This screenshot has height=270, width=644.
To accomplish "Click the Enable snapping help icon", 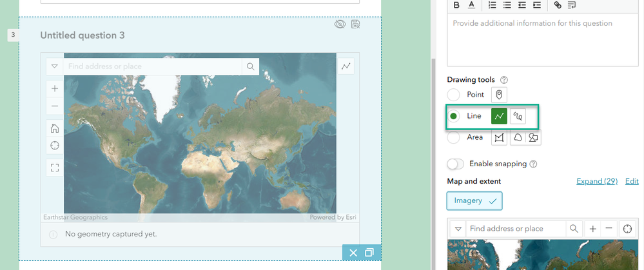I will coord(534,164).
